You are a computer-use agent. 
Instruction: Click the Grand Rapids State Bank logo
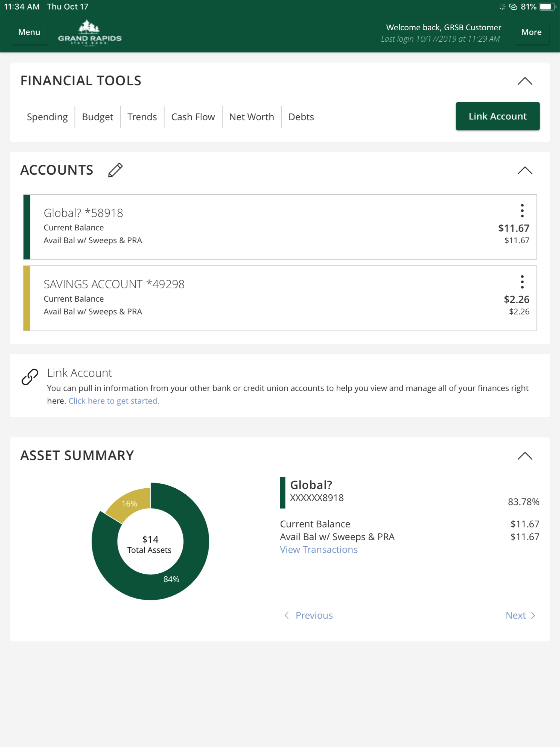(x=89, y=33)
